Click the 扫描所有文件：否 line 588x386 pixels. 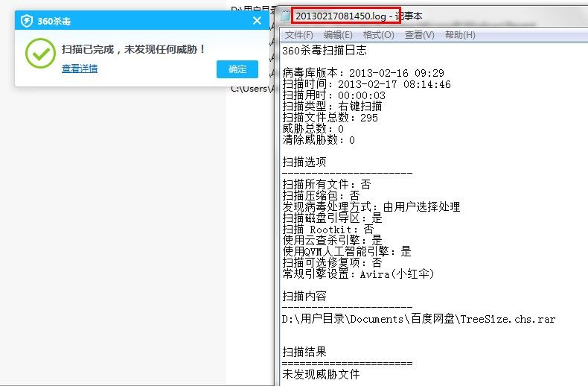[326, 184]
